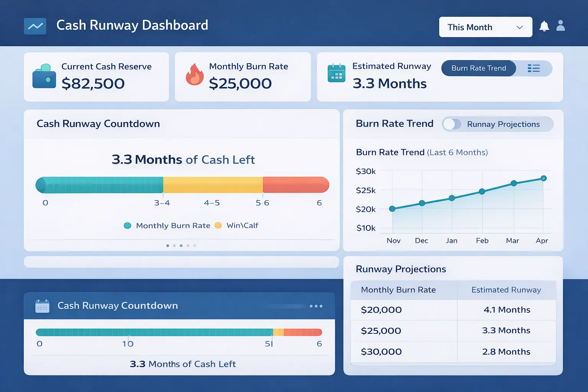Click the Apr data point on the chart
Screen dimensions: 588x392
point(544,178)
